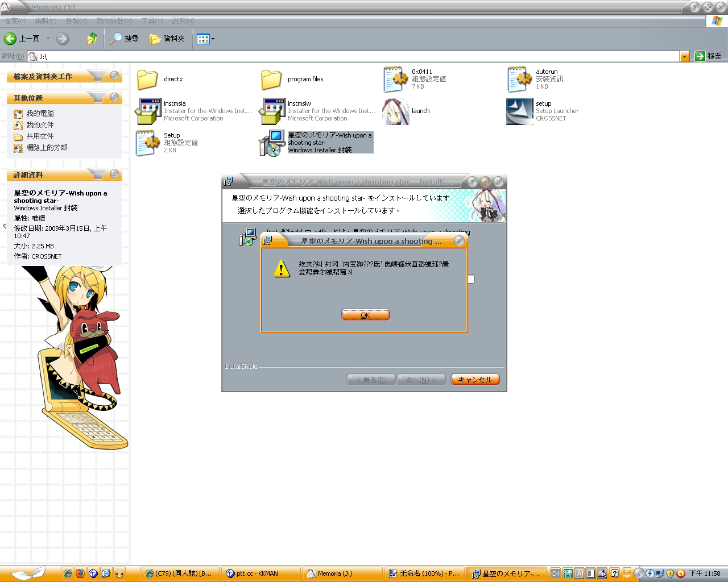Click OK in the warning dialog
728x582 pixels.
pos(365,315)
